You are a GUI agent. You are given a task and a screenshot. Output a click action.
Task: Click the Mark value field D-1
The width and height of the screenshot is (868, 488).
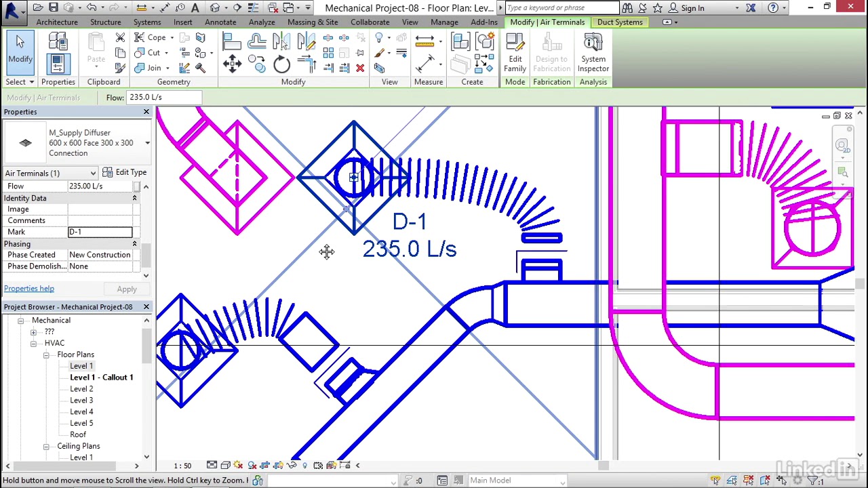tap(100, 232)
